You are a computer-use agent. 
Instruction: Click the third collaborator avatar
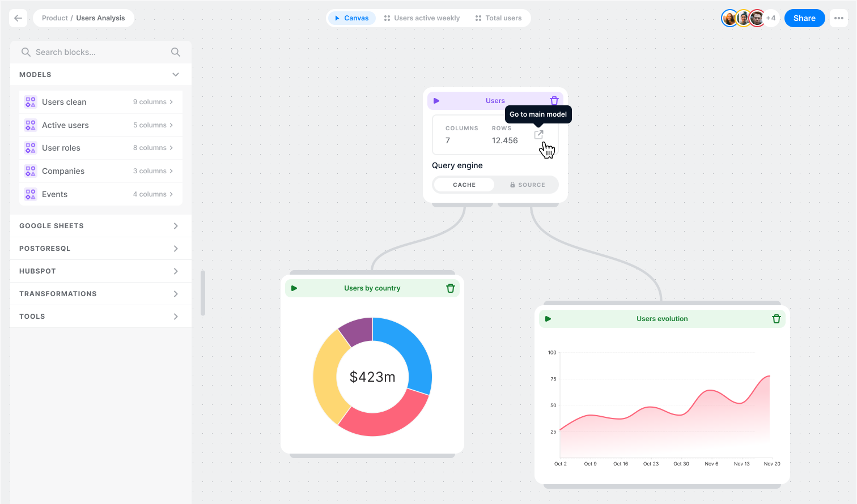(x=757, y=18)
